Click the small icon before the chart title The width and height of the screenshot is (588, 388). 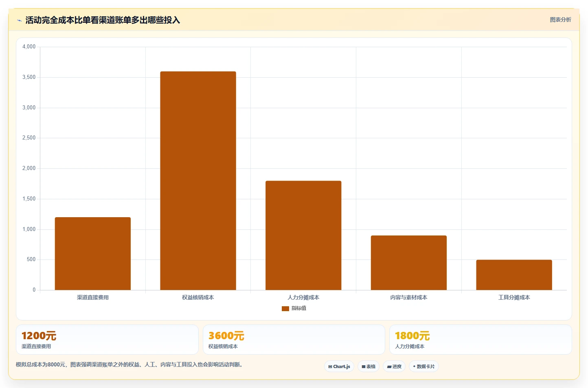point(19,20)
